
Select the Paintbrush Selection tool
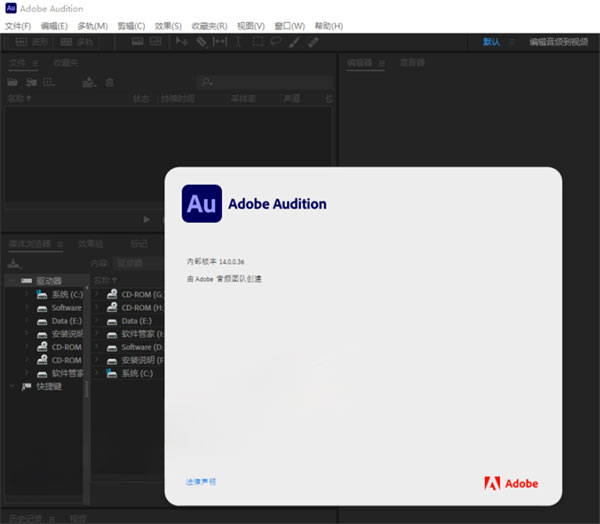tap(294, 42)
